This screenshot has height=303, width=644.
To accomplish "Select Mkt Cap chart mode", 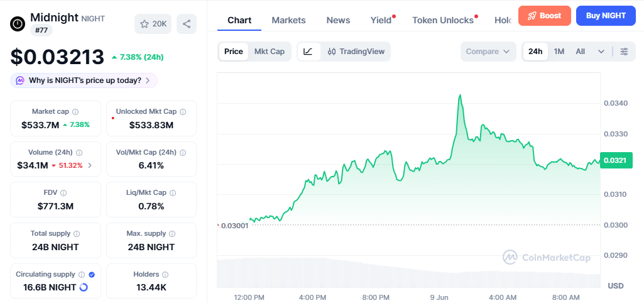I will [270, 52].
